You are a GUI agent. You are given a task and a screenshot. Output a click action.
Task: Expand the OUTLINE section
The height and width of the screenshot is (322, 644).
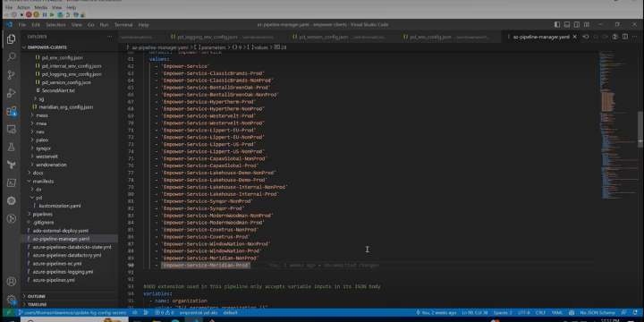point(37,297)
